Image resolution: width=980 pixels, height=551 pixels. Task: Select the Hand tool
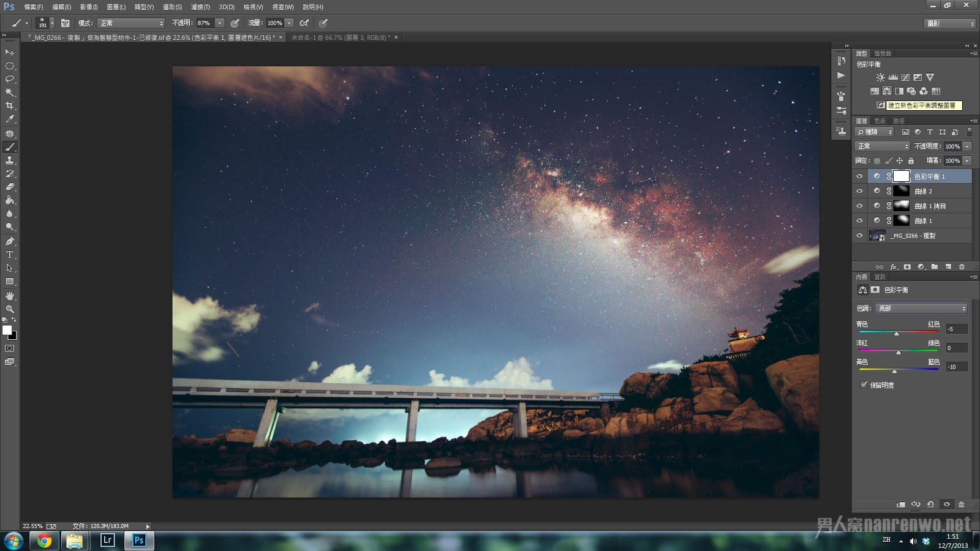10,296
